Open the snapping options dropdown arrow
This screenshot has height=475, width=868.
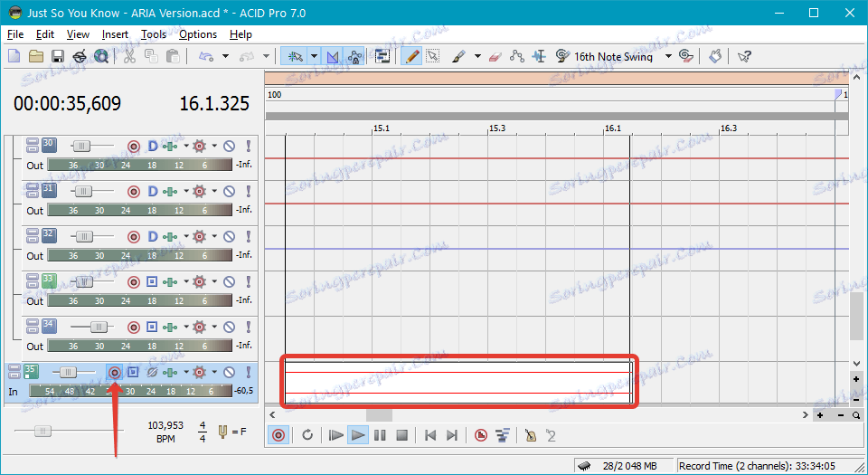[314, 56]
